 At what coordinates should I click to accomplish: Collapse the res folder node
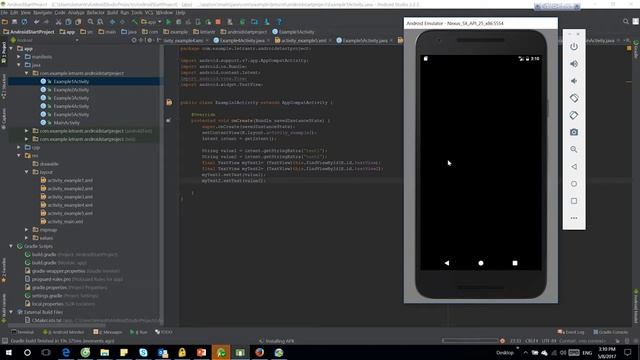point(19,156)
